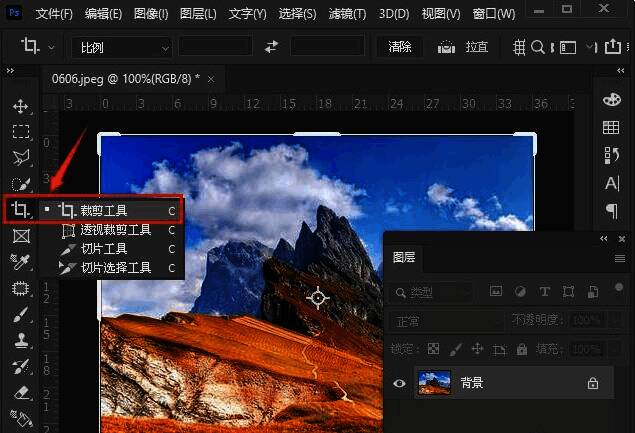Select the Quick Selection tool
Screen dimensions: 635x433
click(21, 184)
